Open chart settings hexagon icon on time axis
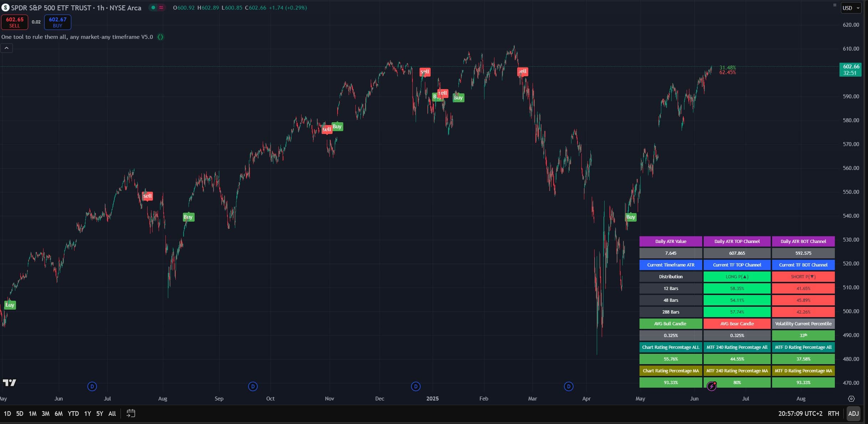Screen dimensions: 868x424 [851, 399]
